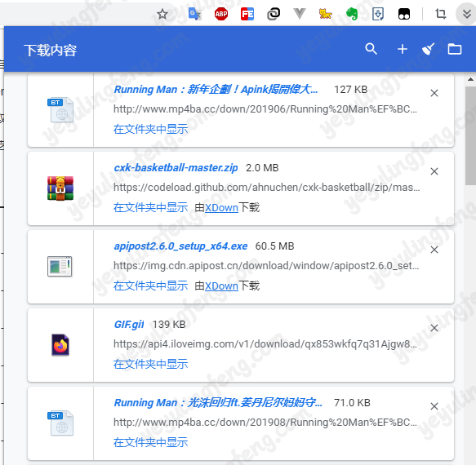Open the cxk-basketball-master.zip file link

pos(176,168)
